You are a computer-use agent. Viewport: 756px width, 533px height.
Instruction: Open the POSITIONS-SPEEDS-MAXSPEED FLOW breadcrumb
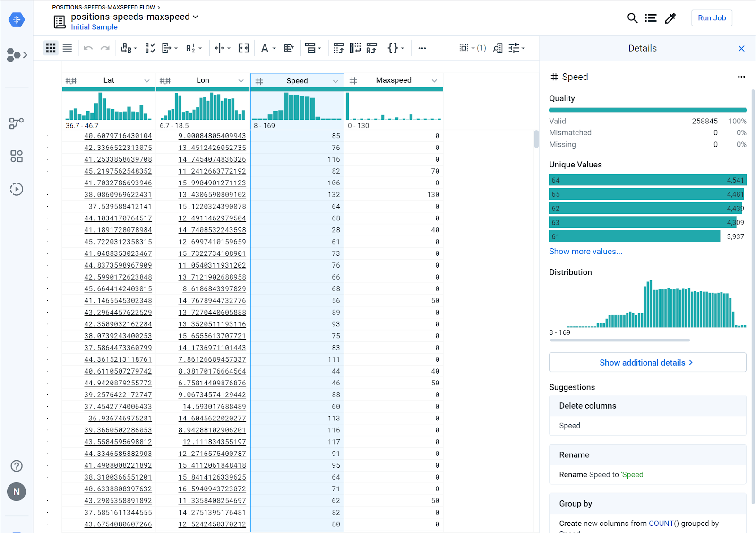(x=103, y=7)
